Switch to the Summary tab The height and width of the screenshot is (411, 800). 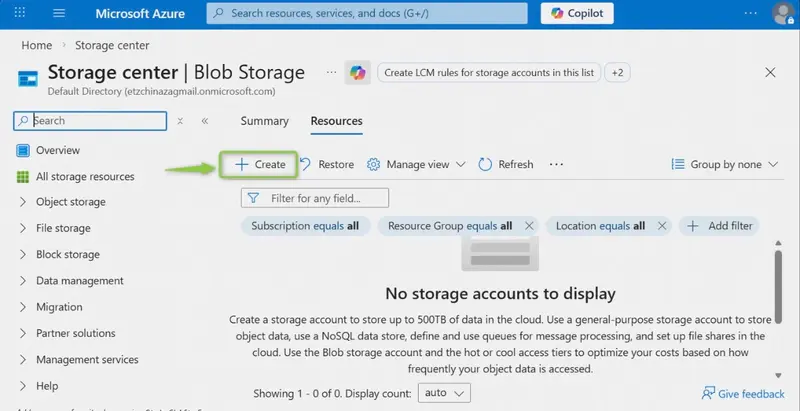click(264, 121)
